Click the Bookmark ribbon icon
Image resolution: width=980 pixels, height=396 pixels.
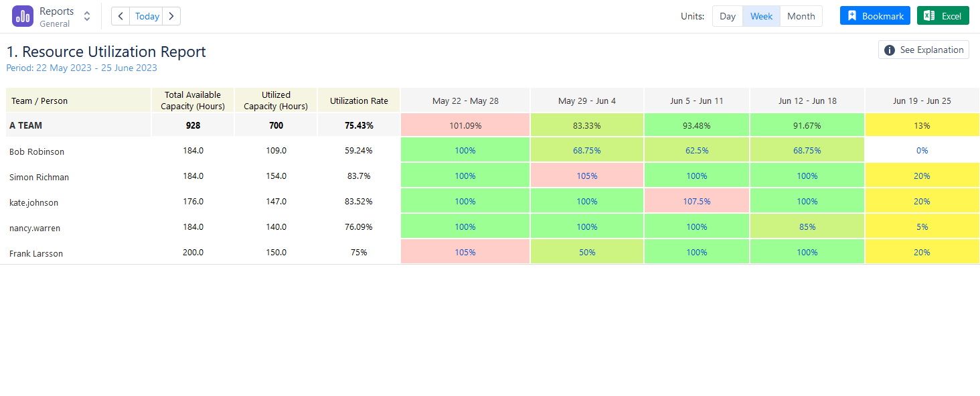(x=851, y=16)
